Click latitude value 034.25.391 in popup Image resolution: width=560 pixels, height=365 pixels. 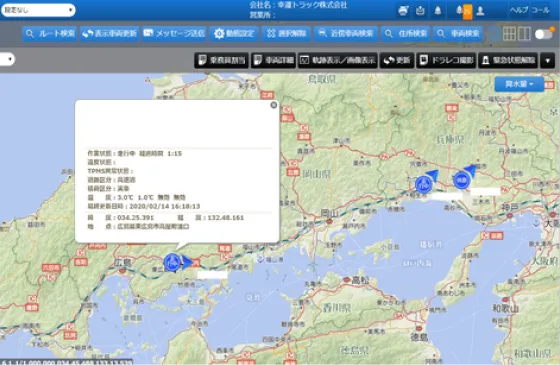(x=136, y=218)
